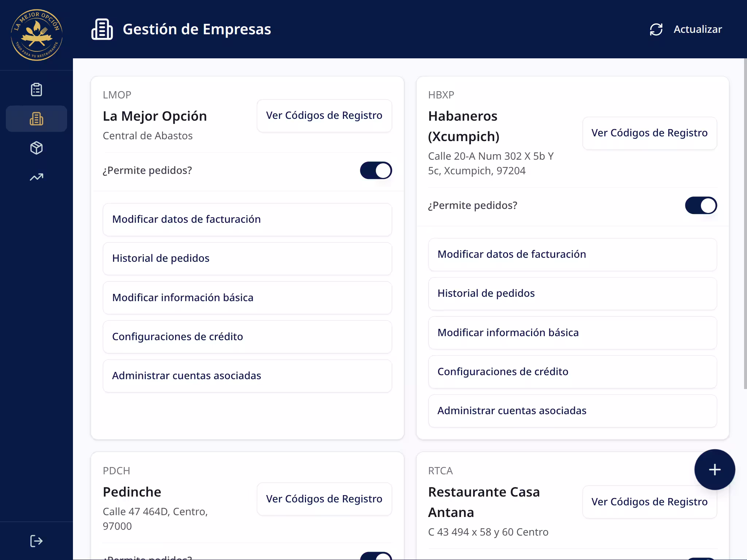Click Ver Códigos de Registro for Restaurante Casa Antana
The width and height of the screenshot is (747, 560).
[x=649, y=502]
